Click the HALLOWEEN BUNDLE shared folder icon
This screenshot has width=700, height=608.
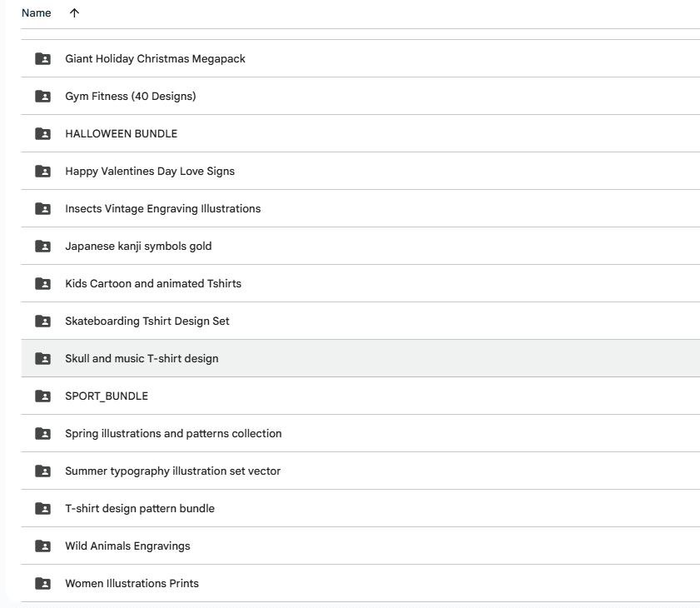[x=42, y=134]
